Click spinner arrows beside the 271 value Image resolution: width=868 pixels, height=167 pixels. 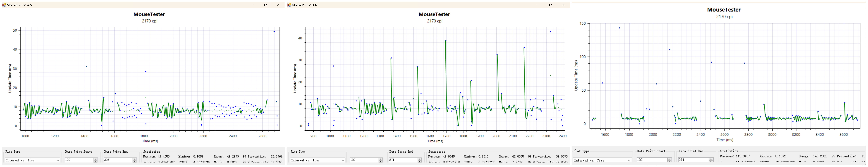point(420,160)
